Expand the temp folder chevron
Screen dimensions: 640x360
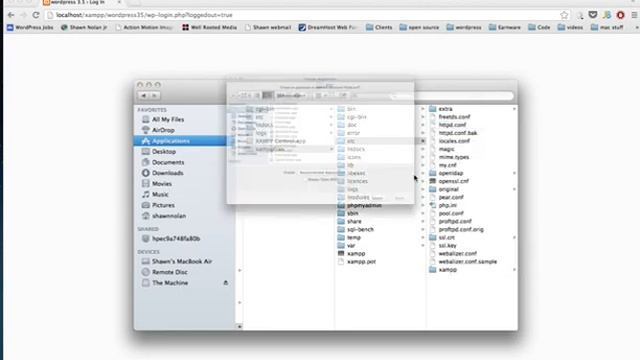tap(423, 238)
